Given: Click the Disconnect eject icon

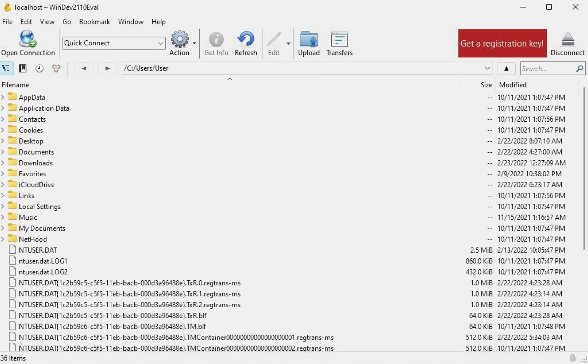Looking at the screenshot, I should click(567, 39).
